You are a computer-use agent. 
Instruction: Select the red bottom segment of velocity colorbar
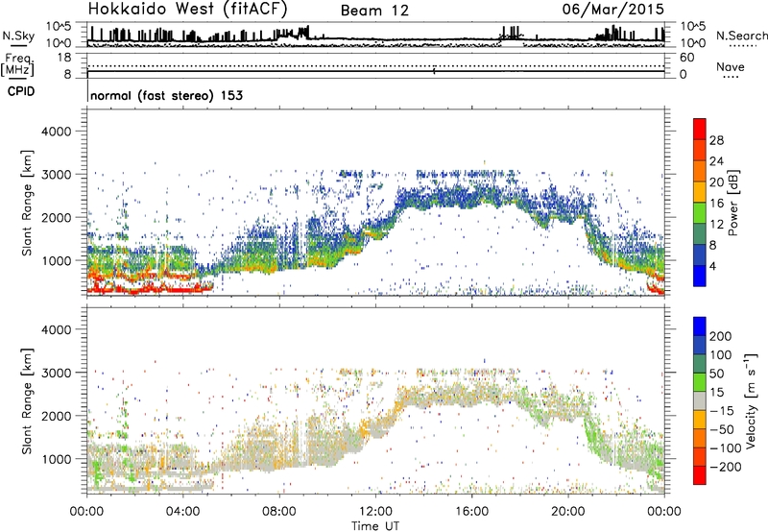click(700, 475)
